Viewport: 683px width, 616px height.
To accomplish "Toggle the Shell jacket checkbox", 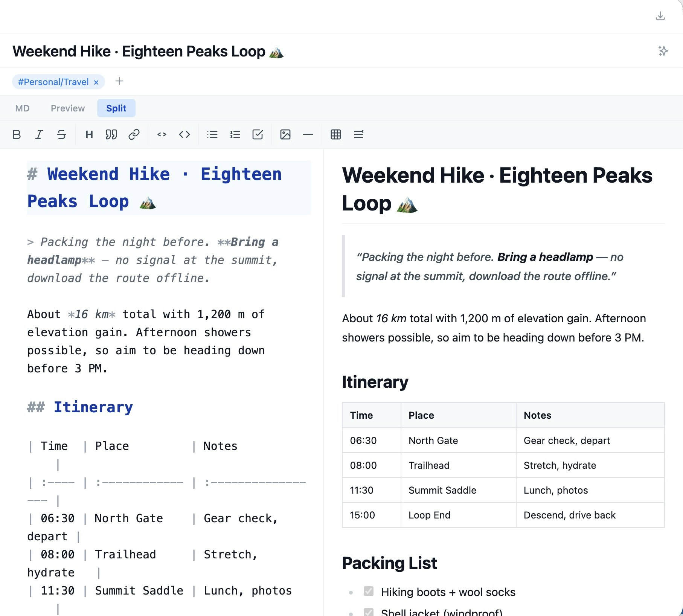I will tap(369, 612).
